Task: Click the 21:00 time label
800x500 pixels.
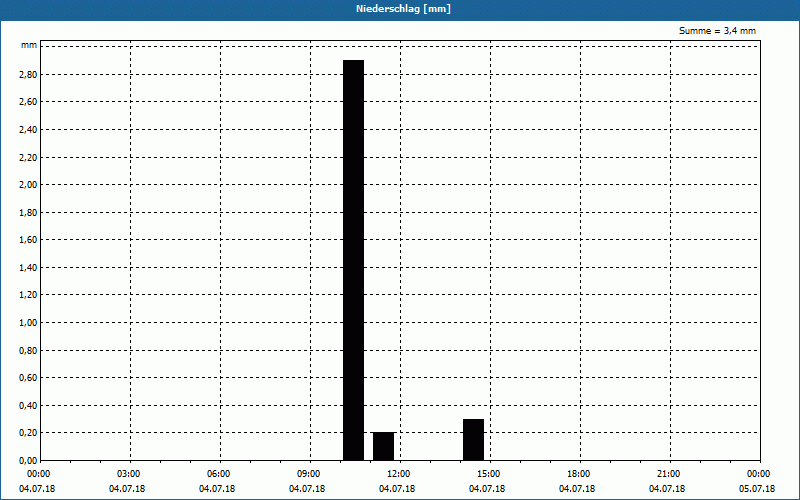Action: pos(669,474)
